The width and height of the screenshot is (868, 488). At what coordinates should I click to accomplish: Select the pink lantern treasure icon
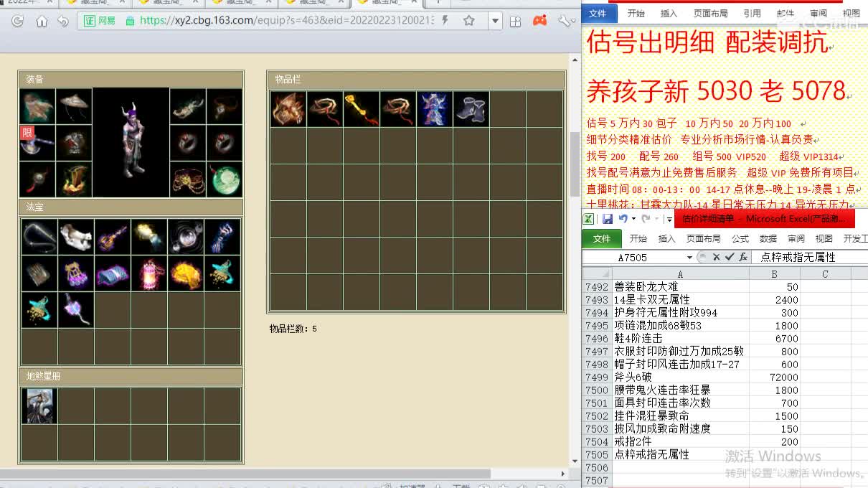pos(149,273)
